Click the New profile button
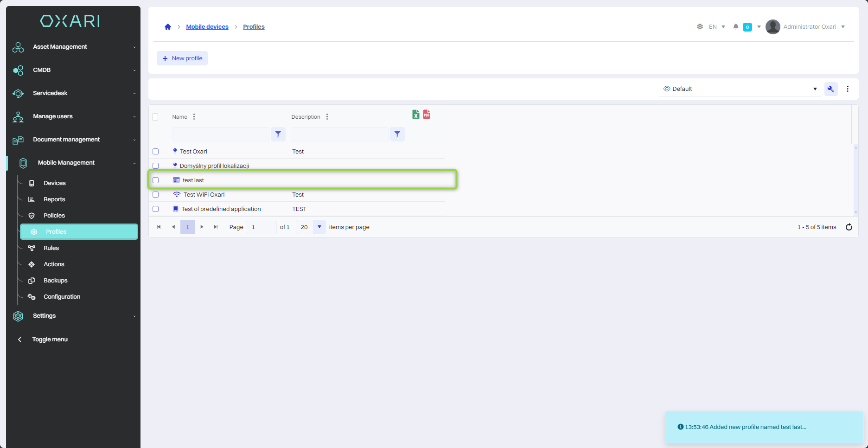Viewport: 868px width, 448px height. point(182,58)
